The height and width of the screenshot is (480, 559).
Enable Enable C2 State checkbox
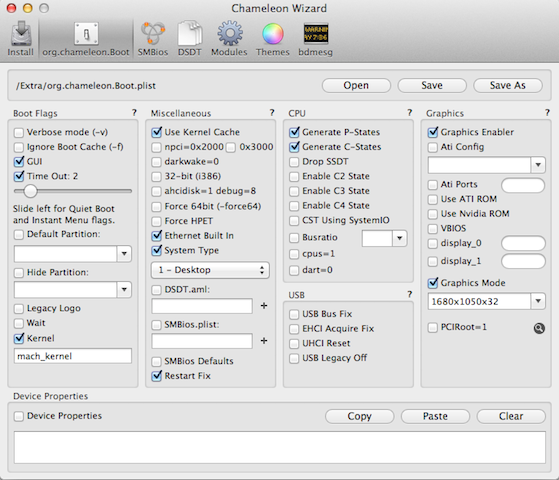click(294, 177)
